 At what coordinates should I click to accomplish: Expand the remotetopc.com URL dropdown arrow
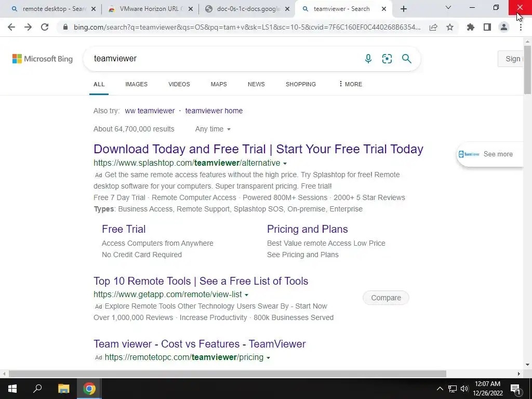pyautogui.click(x=269, y=358)
